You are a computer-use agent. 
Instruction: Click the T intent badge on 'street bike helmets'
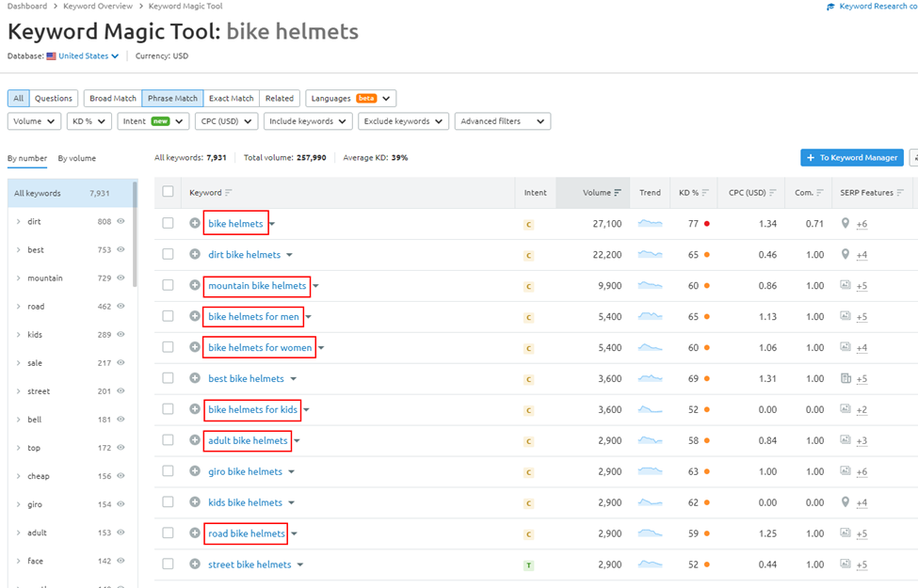pyautogui.click(x=528, y=565)
